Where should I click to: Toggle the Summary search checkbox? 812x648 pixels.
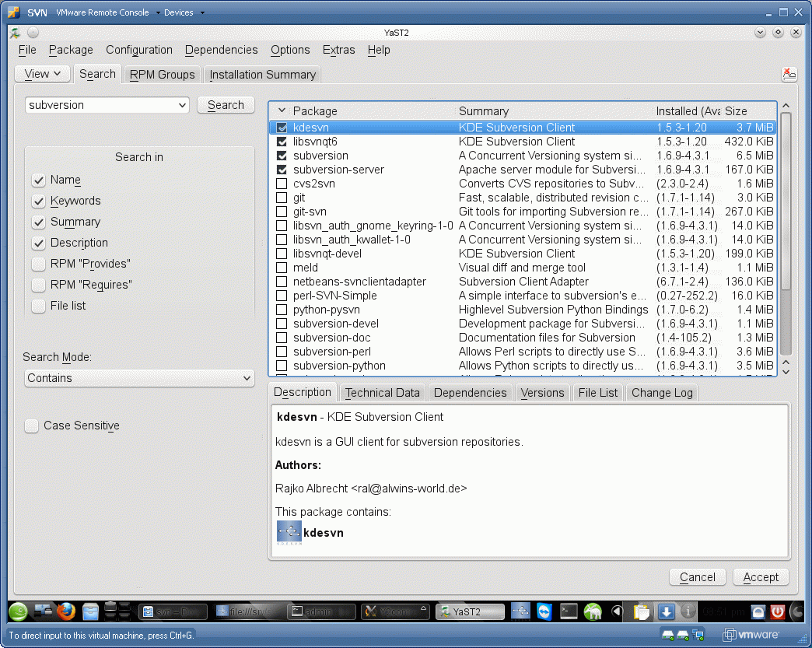[x=38, y=222]
